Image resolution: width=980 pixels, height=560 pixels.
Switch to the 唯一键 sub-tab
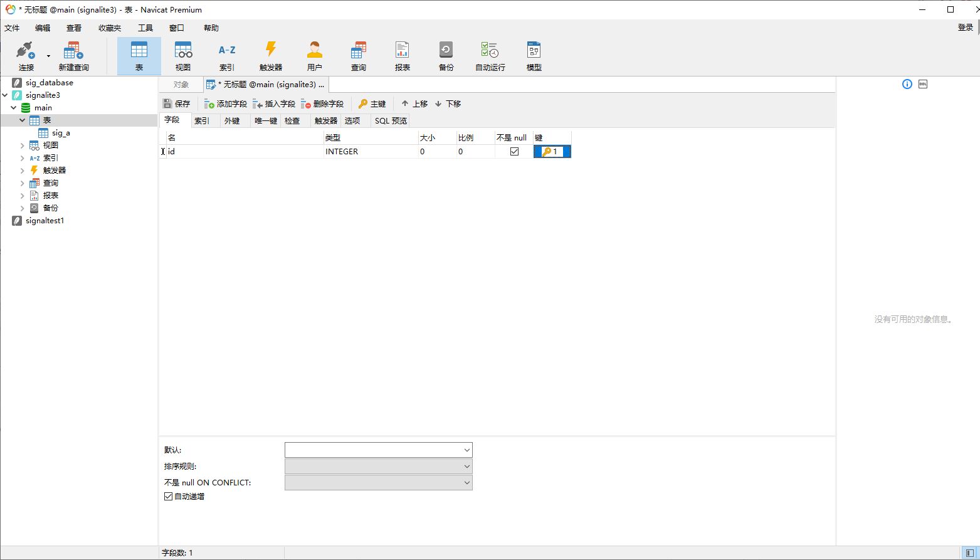pyautogui.click(x=266, y=120)
